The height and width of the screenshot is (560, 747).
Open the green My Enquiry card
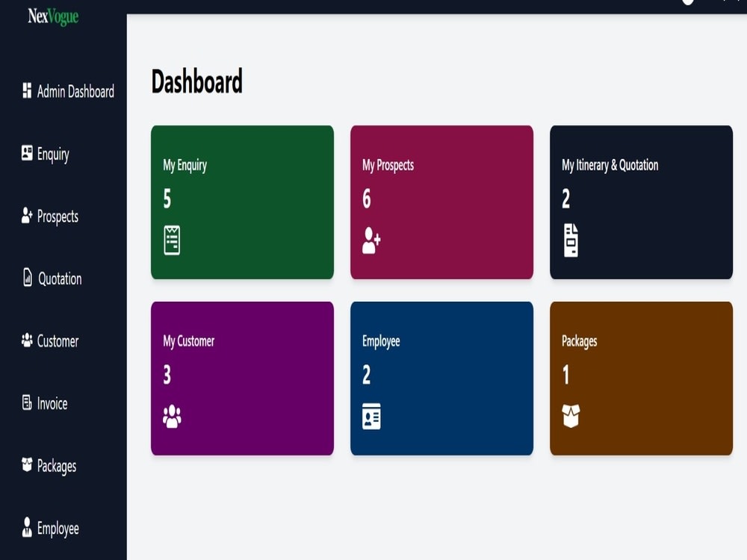coord(242,202)
